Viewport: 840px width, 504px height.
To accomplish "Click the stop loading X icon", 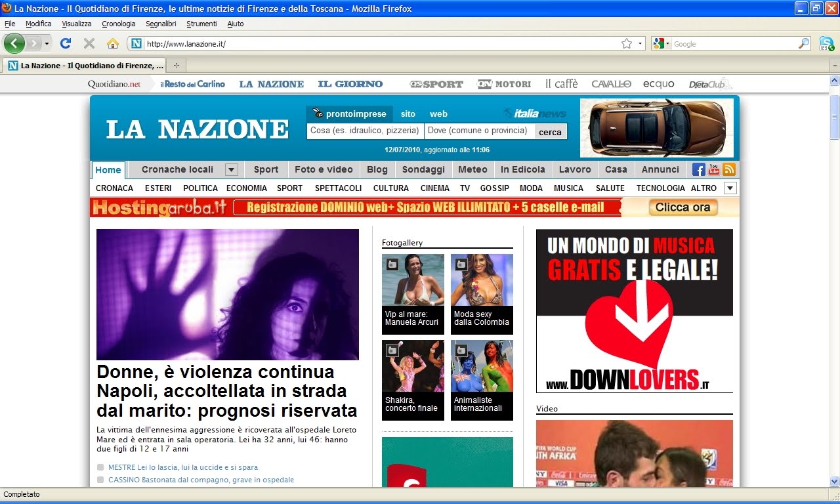I will pos(89,43).
